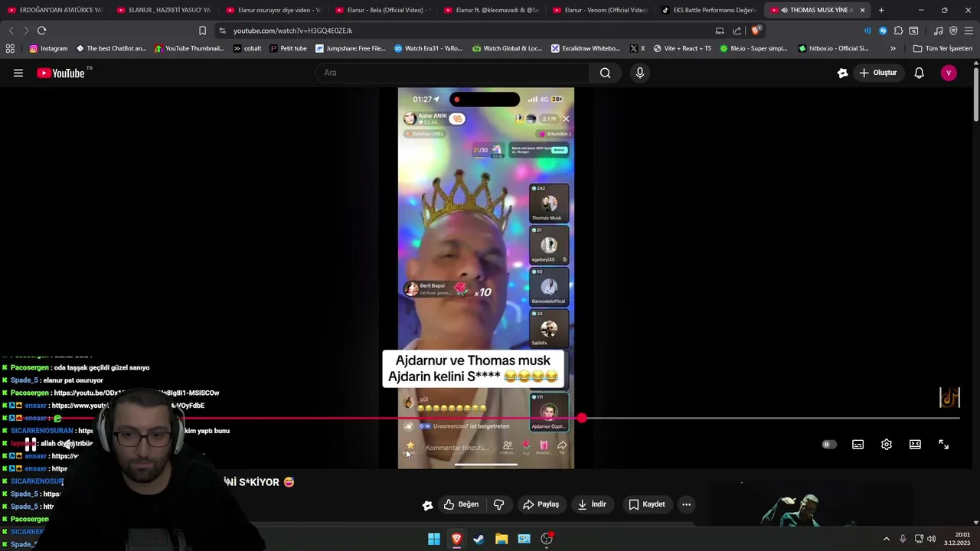Open the account avatar menu

949,73
